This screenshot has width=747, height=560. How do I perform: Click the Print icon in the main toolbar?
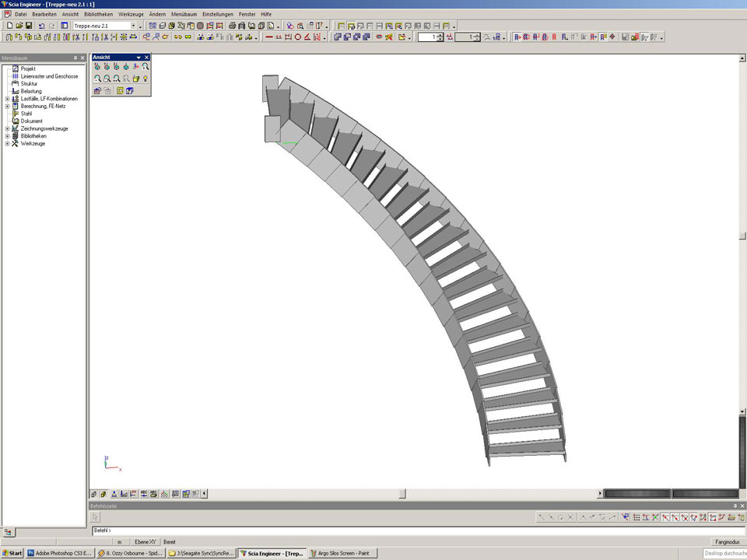click(x=232, y=26)
